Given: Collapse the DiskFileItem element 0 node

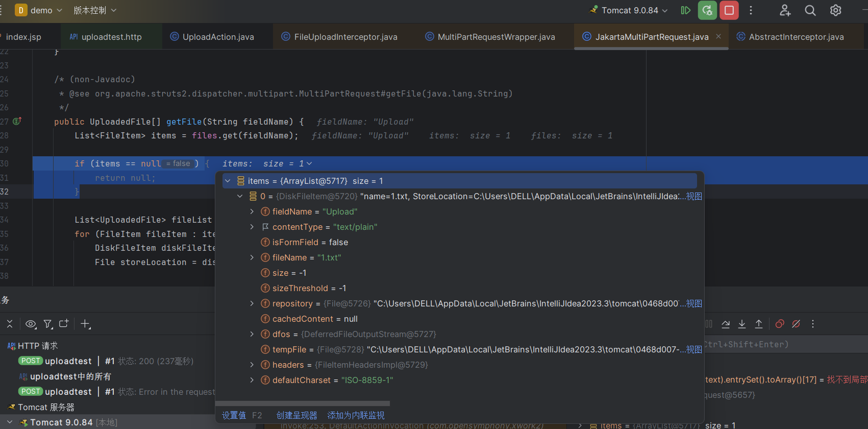Looking at the screenshot, I should coord(240,196).
